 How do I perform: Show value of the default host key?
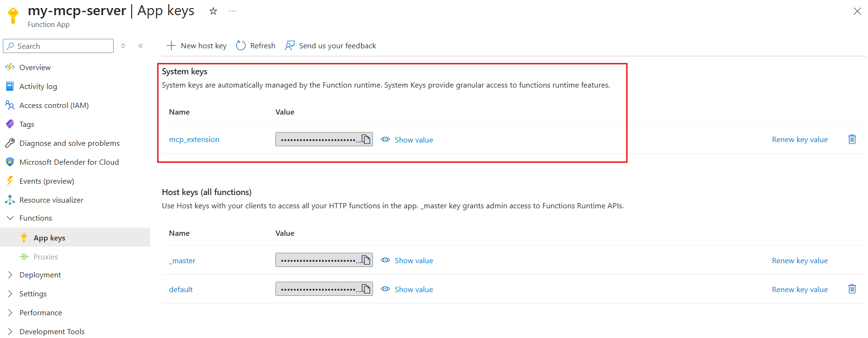coord(413,289)
